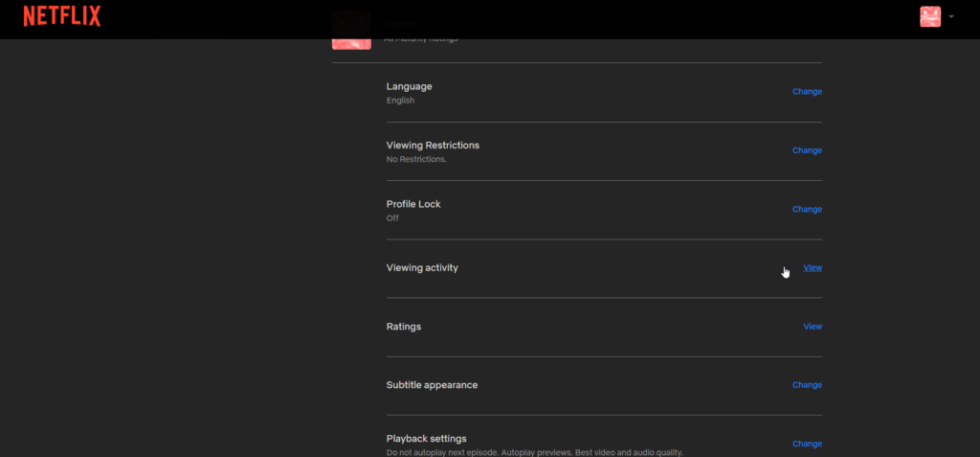
Task: Click the autoplay description under Playback settings
Action: [534, 452]
